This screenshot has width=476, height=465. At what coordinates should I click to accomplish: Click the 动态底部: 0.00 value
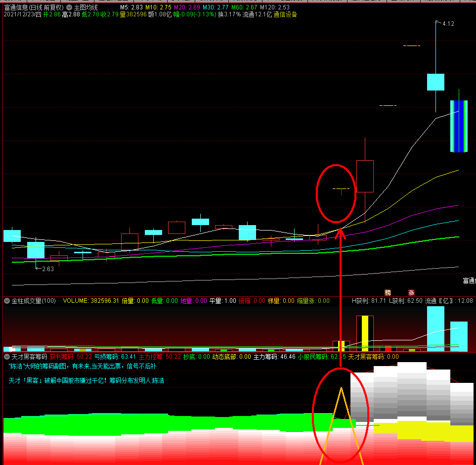tap(232, 357)
